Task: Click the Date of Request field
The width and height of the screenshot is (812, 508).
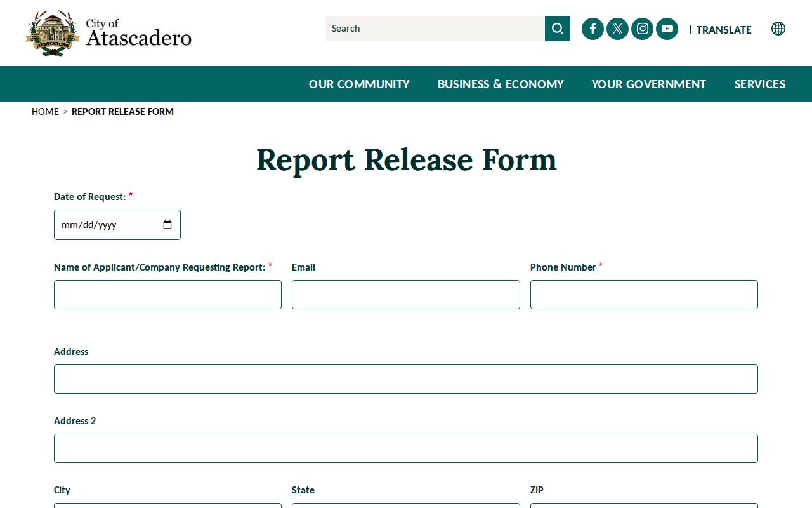Action: point(117,225)
